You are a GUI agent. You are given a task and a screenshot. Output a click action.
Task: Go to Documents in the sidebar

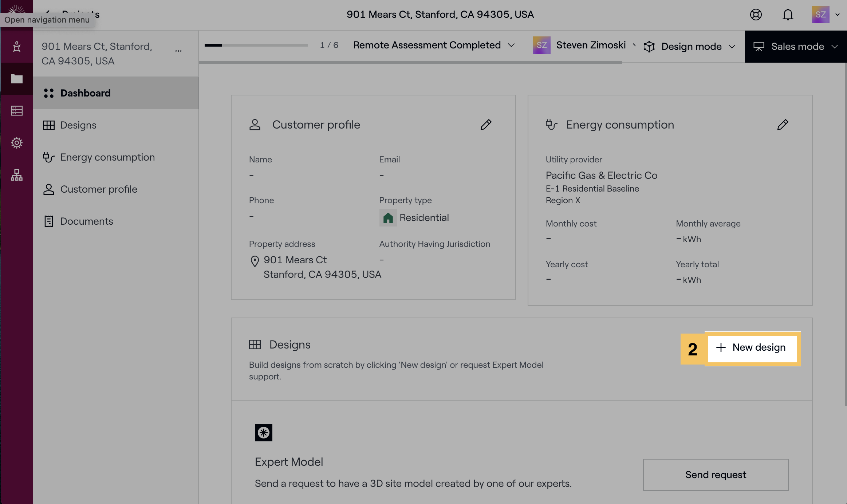pyautogui.click(x=87, y=221)
